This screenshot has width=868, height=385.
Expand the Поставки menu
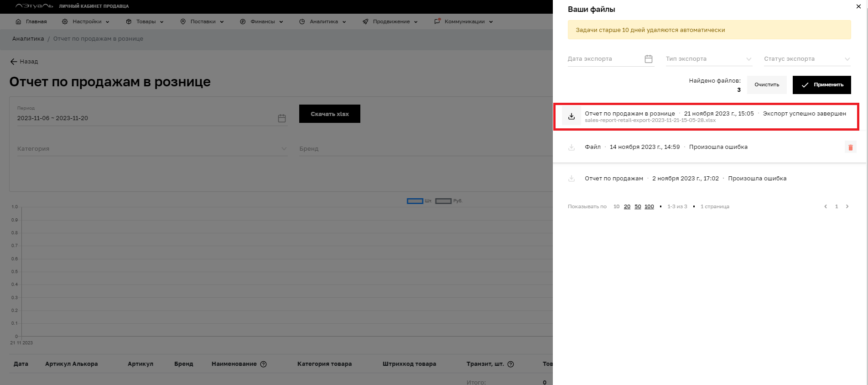202,21
